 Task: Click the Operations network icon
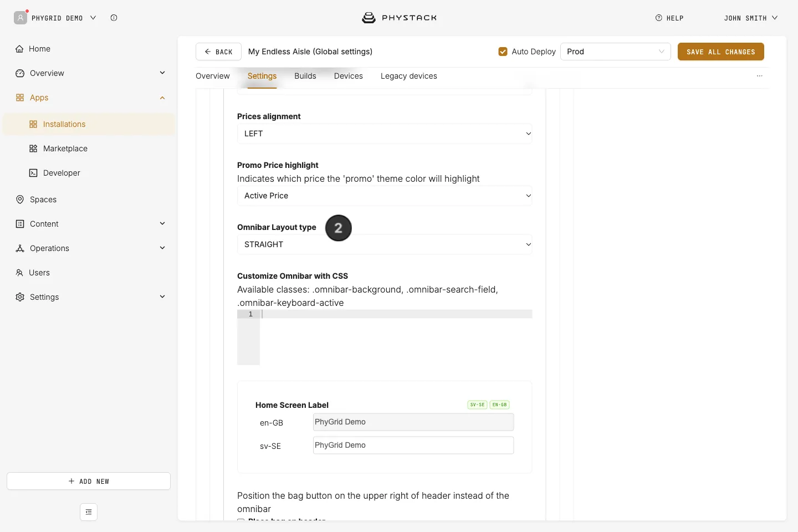pos(20,248)
